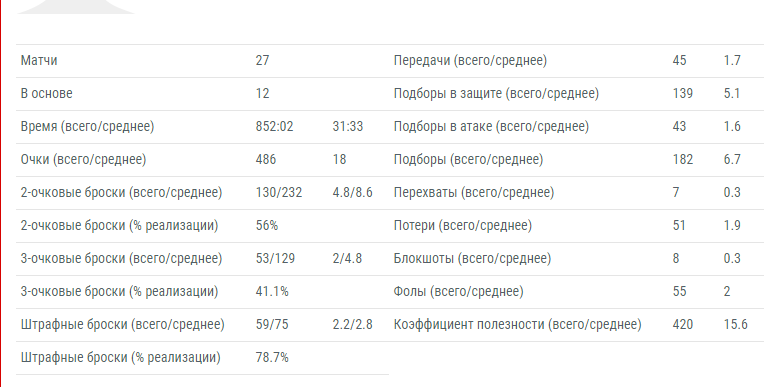
Task: Click Перехваты (всего/среднее) label
Action: [474, 192]
